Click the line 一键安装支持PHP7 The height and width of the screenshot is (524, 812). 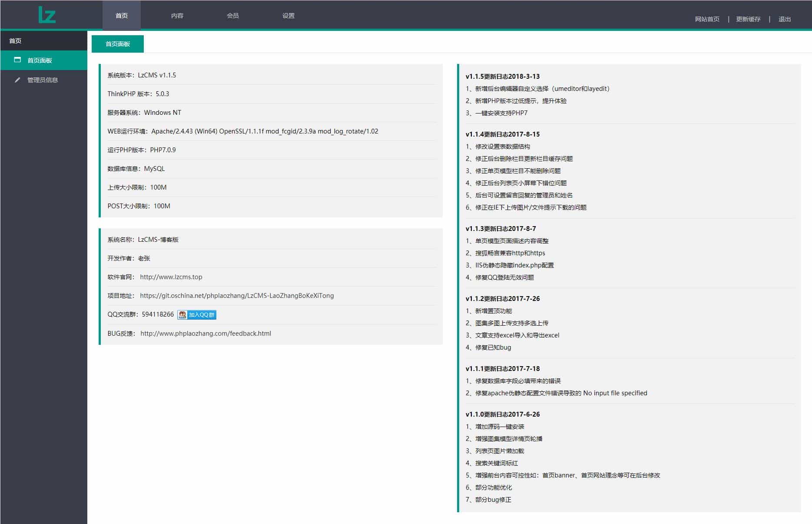pyautogui.click(x=497, y=113)
